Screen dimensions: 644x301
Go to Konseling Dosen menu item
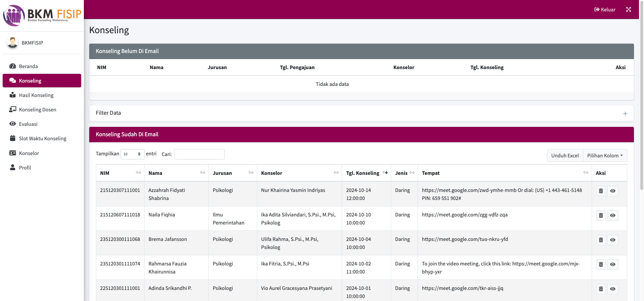(42, 109)
